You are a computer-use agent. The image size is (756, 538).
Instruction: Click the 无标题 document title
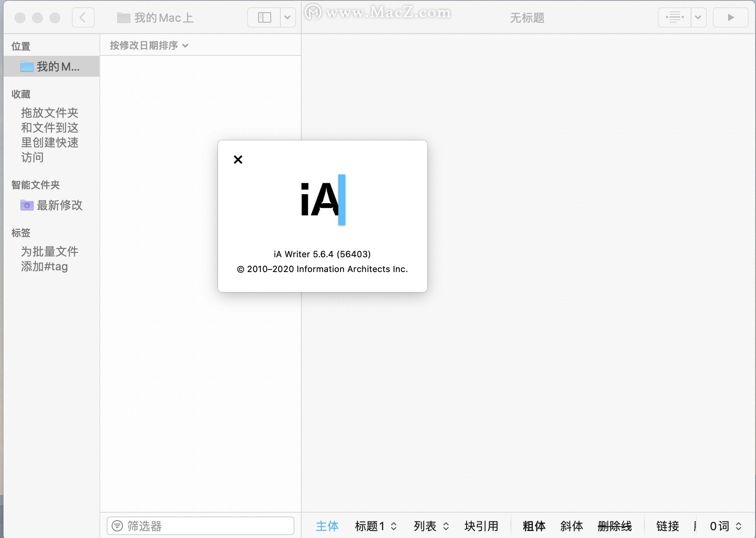coord(527,18)
